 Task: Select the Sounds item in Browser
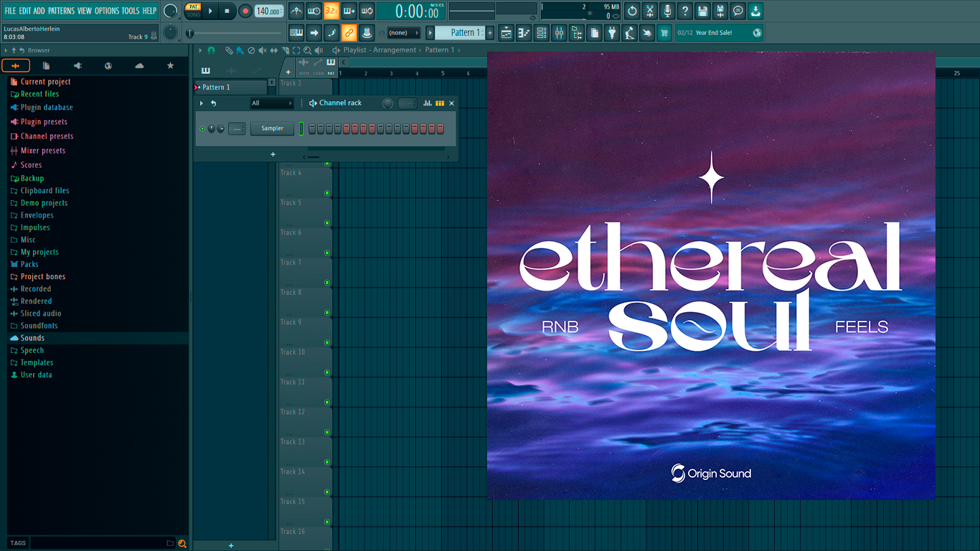tap(98, 338)
